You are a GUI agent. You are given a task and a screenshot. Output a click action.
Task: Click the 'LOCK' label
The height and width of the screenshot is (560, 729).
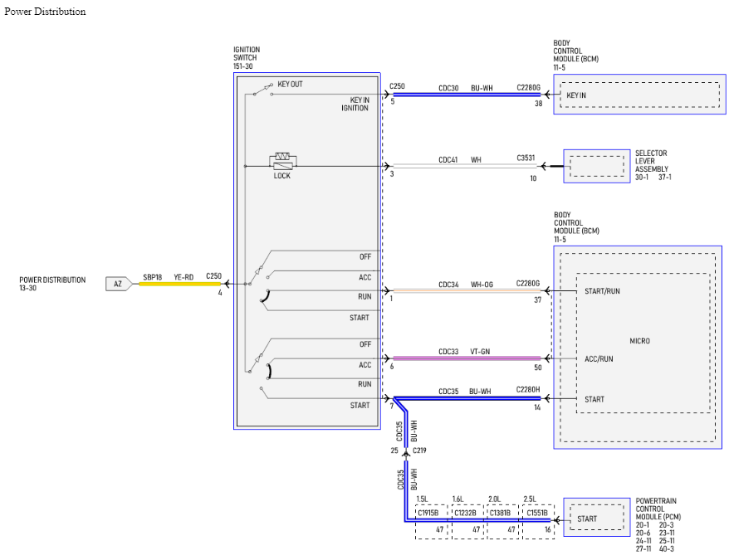281,176
